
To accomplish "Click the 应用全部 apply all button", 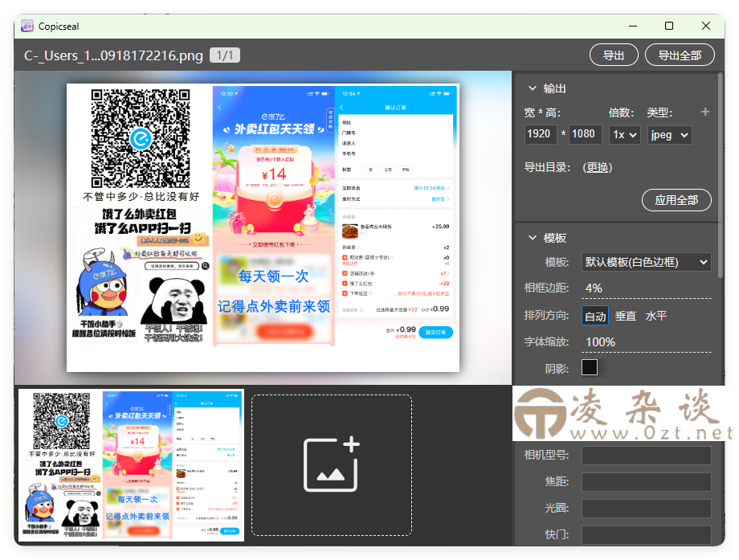I will pyautogui.click(x=676, y=200).
